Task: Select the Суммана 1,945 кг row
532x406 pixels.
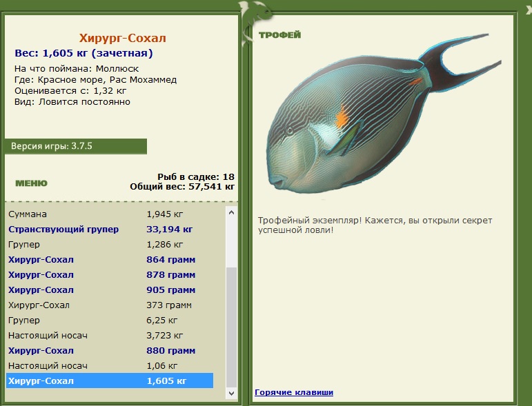Action: coord(110,214)
